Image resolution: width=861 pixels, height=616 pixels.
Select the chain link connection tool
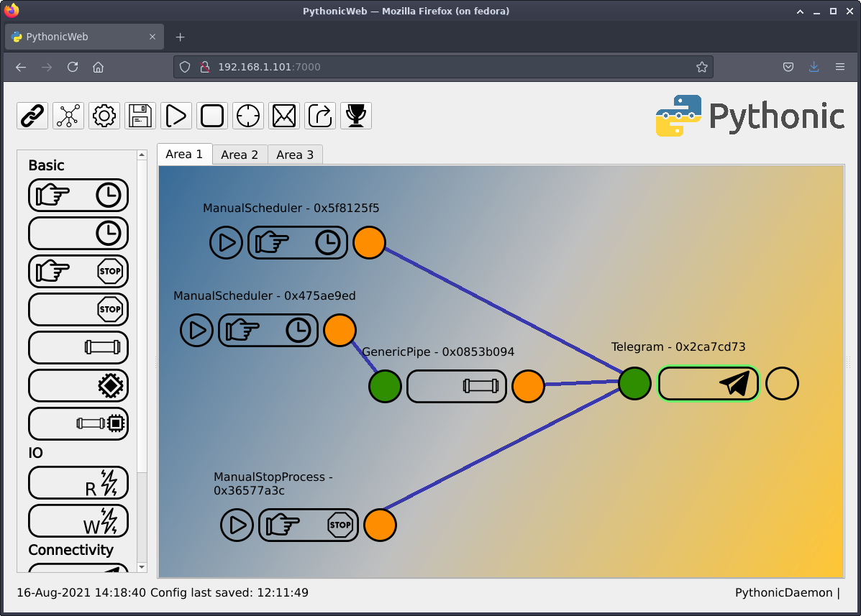32,115
